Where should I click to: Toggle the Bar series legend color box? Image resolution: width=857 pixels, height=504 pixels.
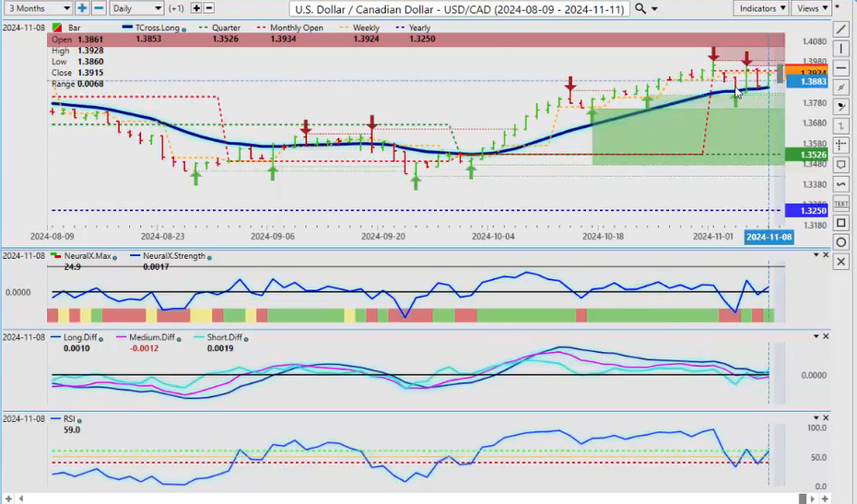click(x=58, y=29)
